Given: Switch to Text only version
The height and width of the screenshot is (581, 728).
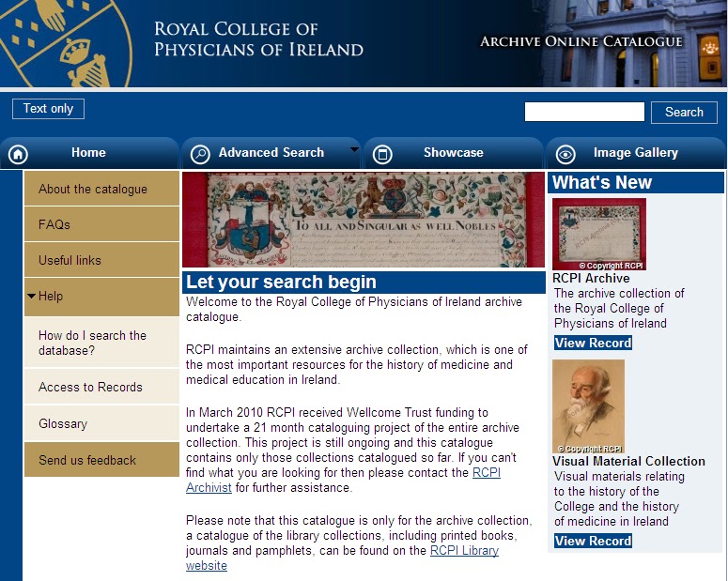Looking at the screenshot, I should [x=48, y=109].
